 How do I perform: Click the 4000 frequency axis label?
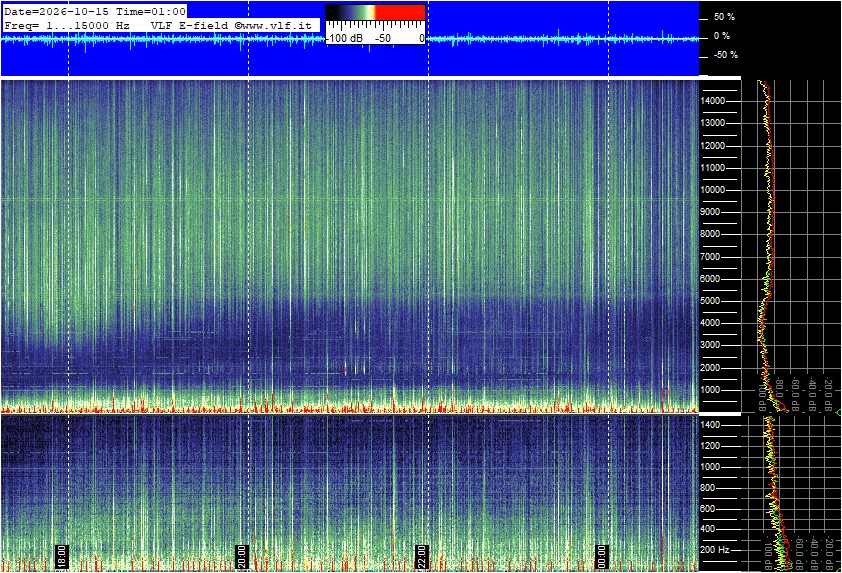pos(710,323)
